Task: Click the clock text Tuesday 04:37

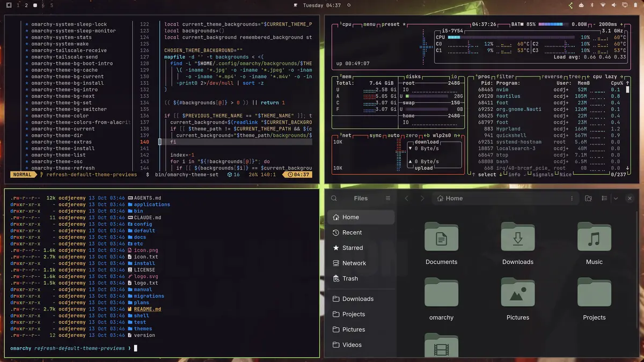Action: click(x=322, y=5)
